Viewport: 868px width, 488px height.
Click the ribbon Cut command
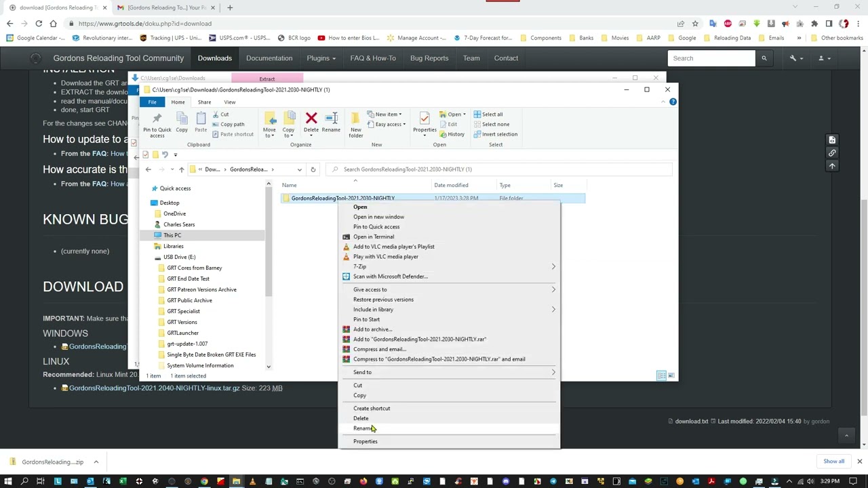pyautogui.click(x=220, y=115)
